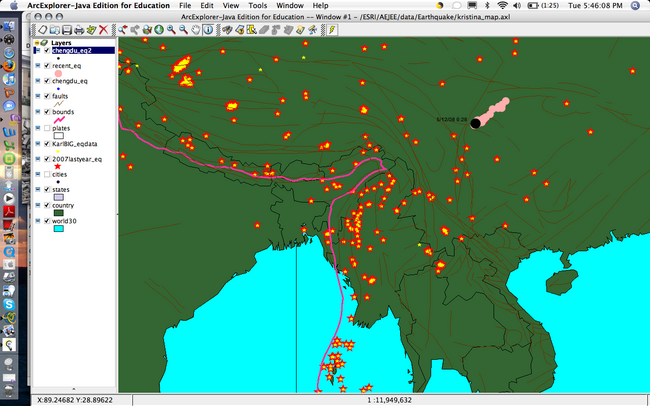The width and height of the screenshot is (650, 406).
Task: Select the Identify info tool
Action: tap(208, 30)
